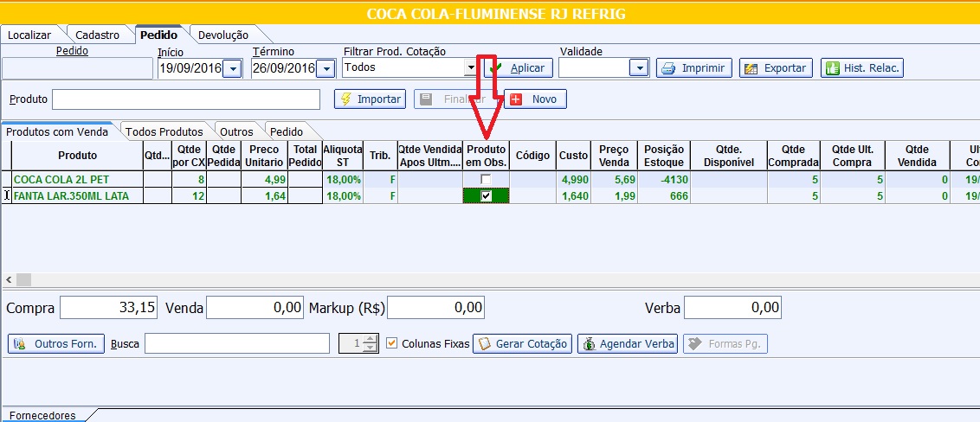980x422 pixels.
Task: Switch to the Devolução tab
Action: click(223, 35)
